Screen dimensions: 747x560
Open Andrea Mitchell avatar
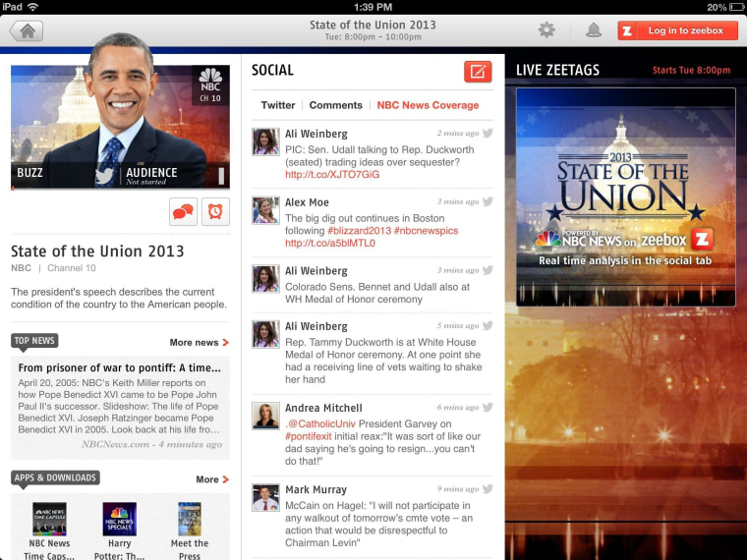tap(265, 416)
